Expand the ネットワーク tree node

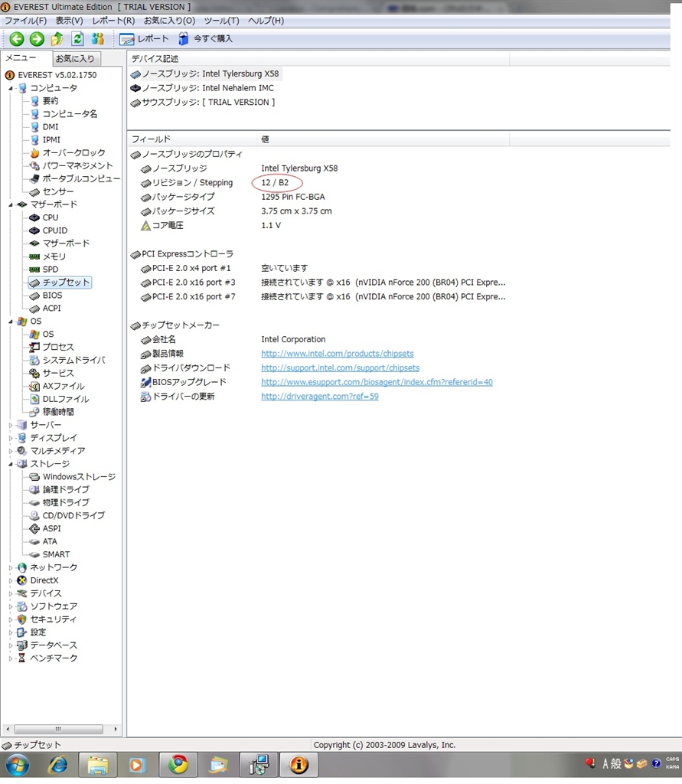click(x=11, y=567)
